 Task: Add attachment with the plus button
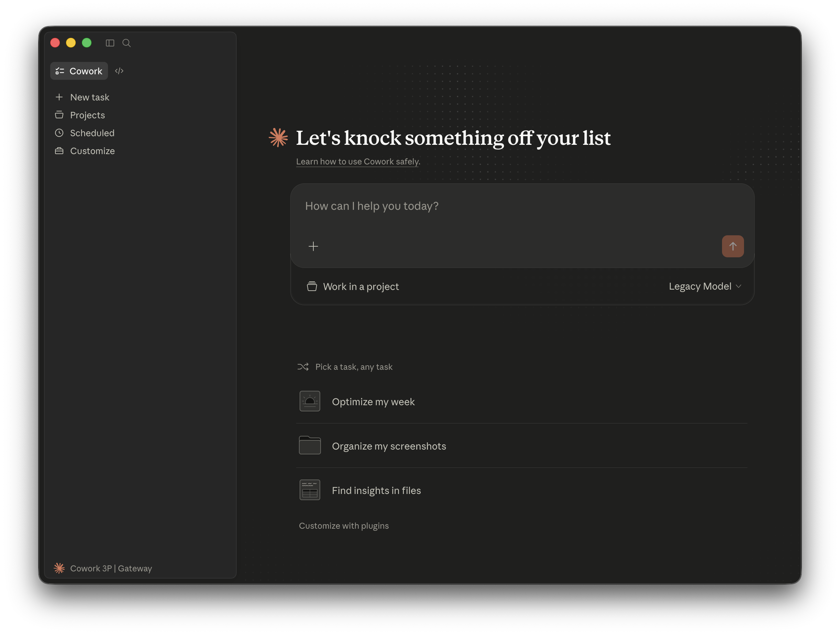(x=313, y=247)
